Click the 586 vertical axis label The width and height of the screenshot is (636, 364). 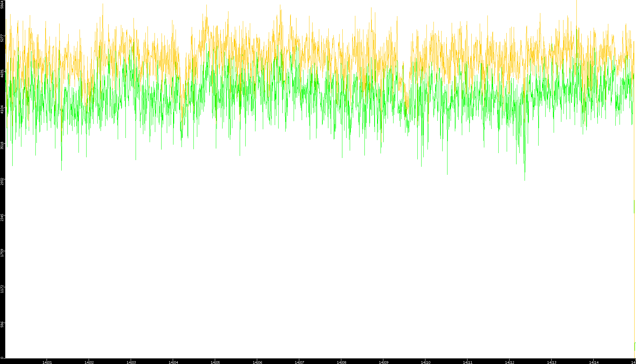tap(2, 324)
